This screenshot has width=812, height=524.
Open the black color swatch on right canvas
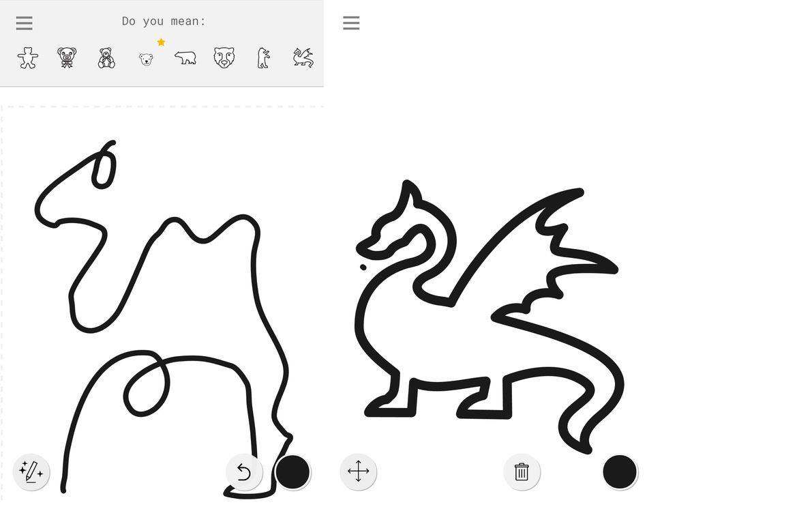pyautogui.click(x=620, y=471)
